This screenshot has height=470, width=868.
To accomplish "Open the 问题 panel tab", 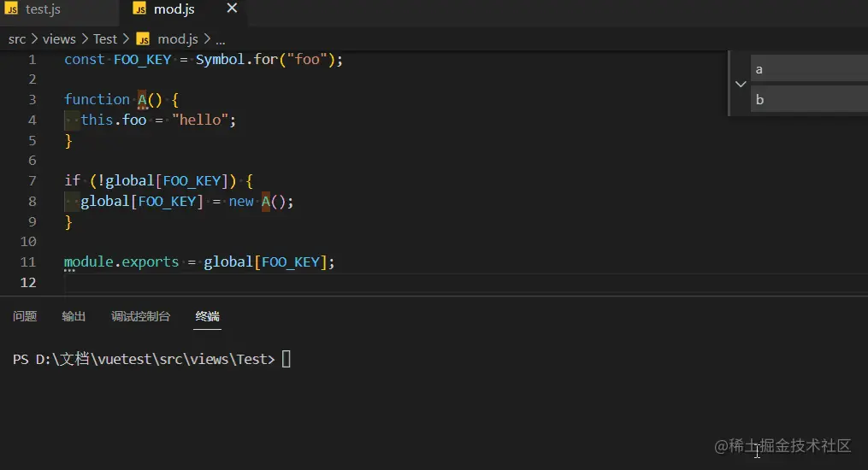I will point(25,316).
